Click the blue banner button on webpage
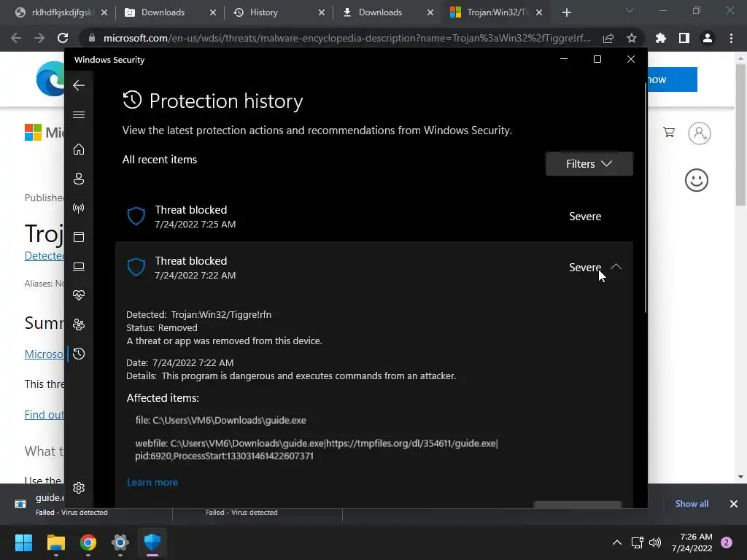This screenshot has width=747, height=560. [x=672, y=79]
